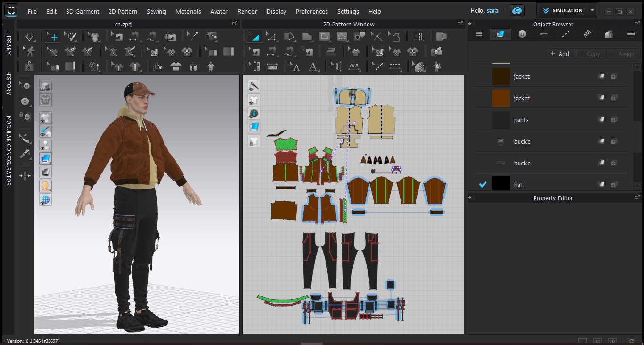Click the jacket color thumbnail swatch

pyautogui.click(x=501, y=76)
